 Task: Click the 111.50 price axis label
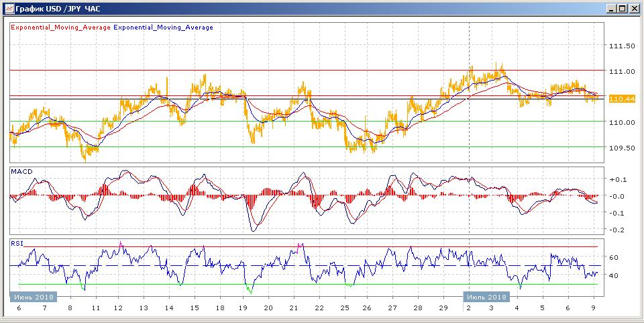(621, 46)
